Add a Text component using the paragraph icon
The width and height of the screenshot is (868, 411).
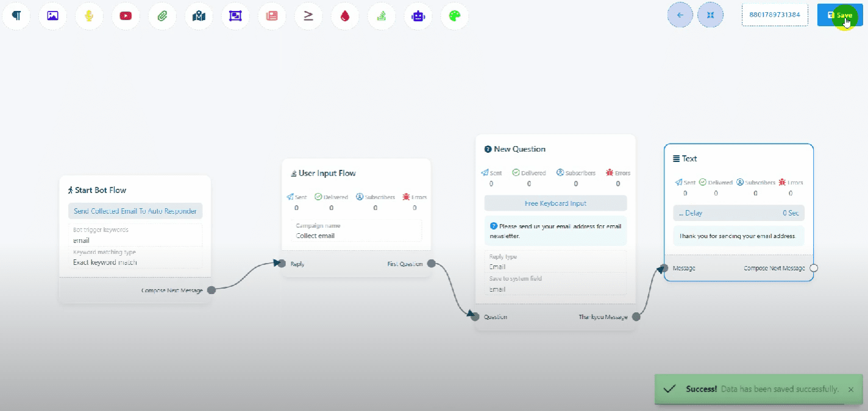click(x=16, y=16)
